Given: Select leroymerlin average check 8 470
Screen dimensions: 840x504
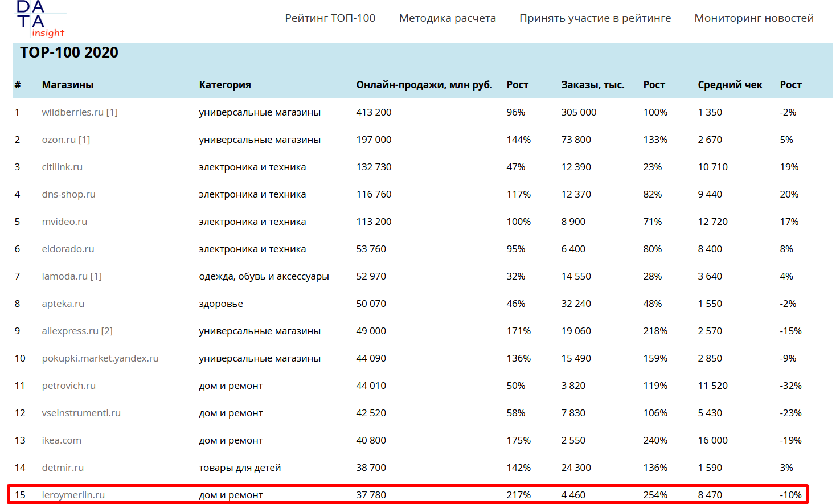Looking at the screenshot, I should (710, 495).
